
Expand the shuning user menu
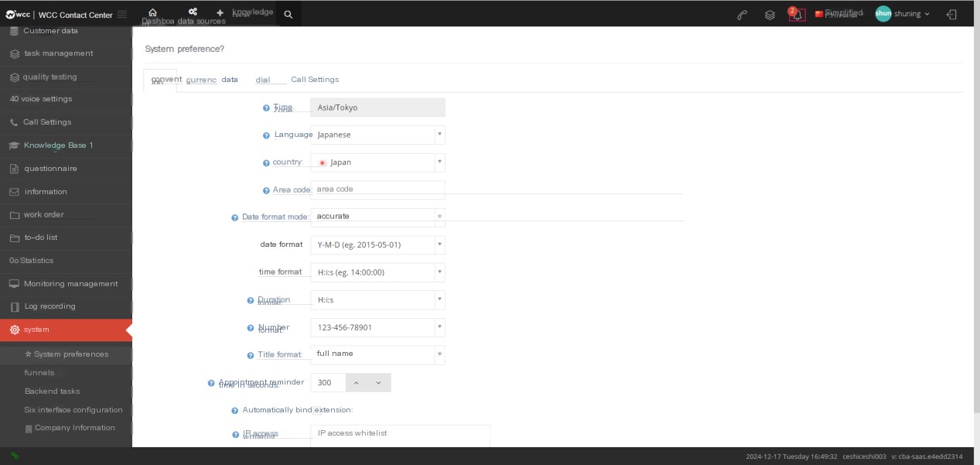tap(912, 14)
